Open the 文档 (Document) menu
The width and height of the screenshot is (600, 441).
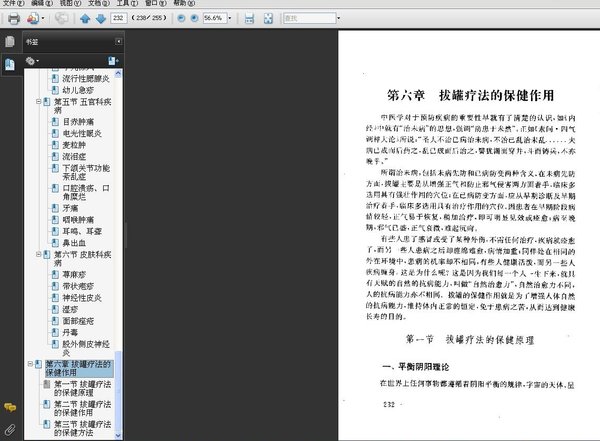click(99, 3)
